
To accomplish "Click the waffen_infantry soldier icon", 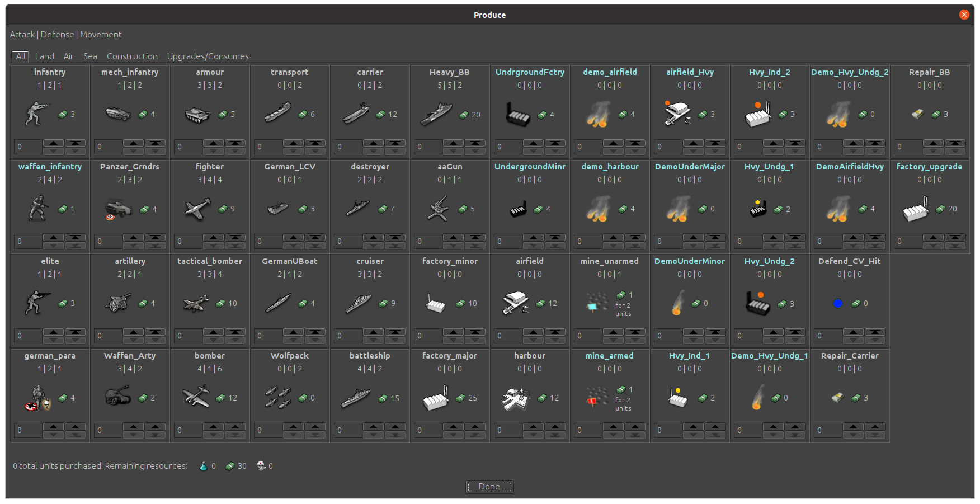I will click(38, 209).
